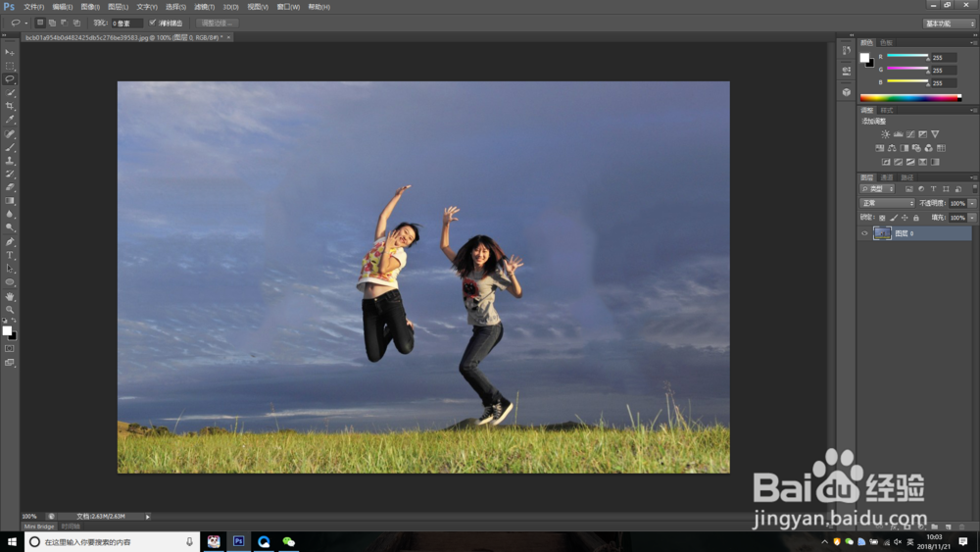Open the Color panel flyout menu
The width and height of the screenshot is (980, 552).
[x=973, y=42]
